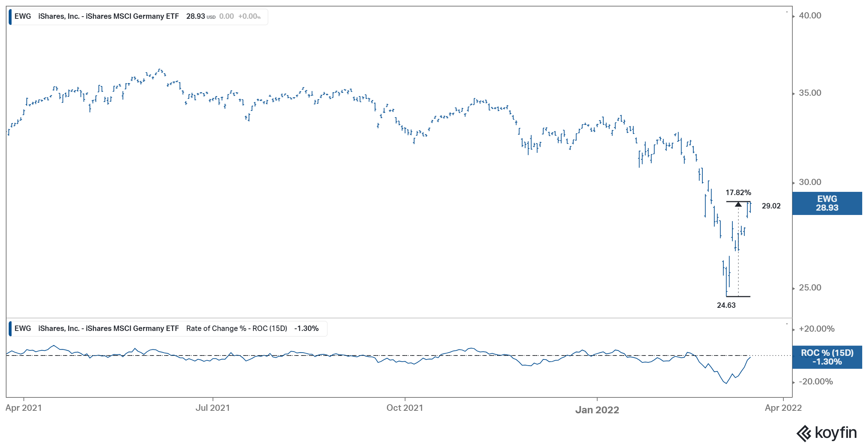868x448 pixels.
Task: Click the 25.00 price axis label
Action: tap(810, 288)
